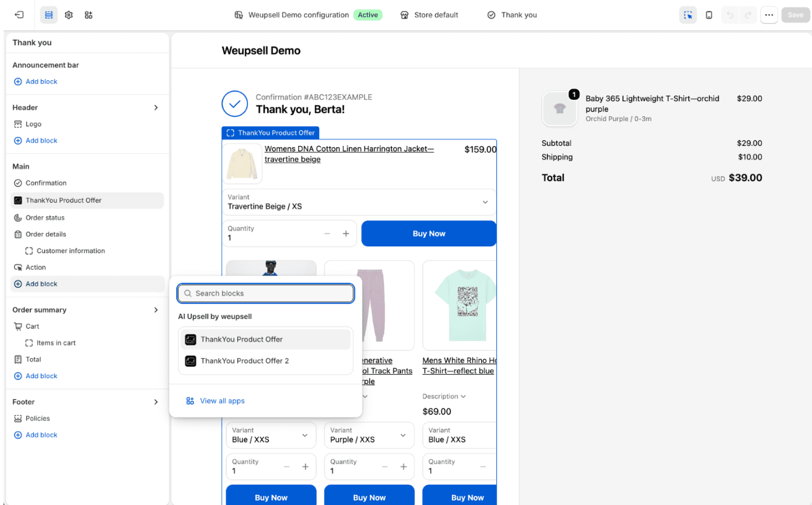Open the more actions ellipsis menu
The height and width of the screenshot is (505, 812).
(x=769, y=15)
